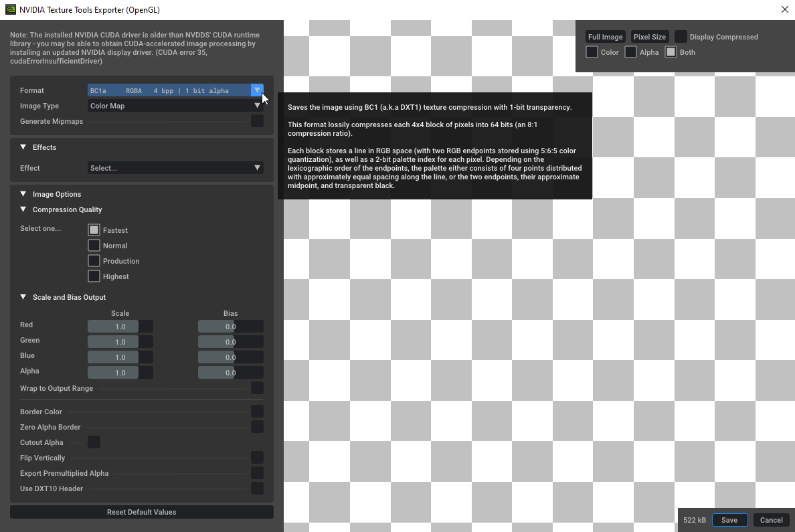Click the CUDA driver note text
Image resolution: width=795 pixels, height=532 pixels.
[135, 48]
